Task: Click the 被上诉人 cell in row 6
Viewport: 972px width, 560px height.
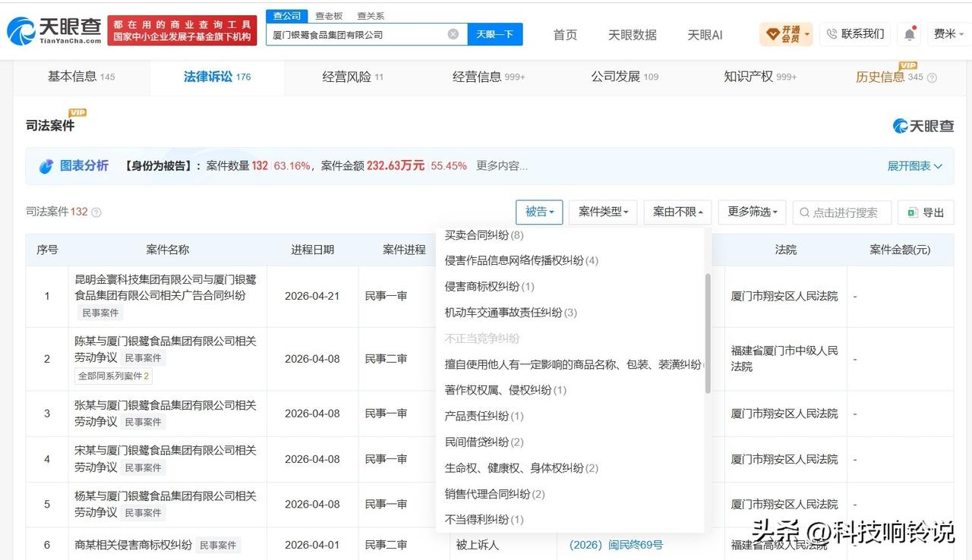Action: click(x=478, y=545)
